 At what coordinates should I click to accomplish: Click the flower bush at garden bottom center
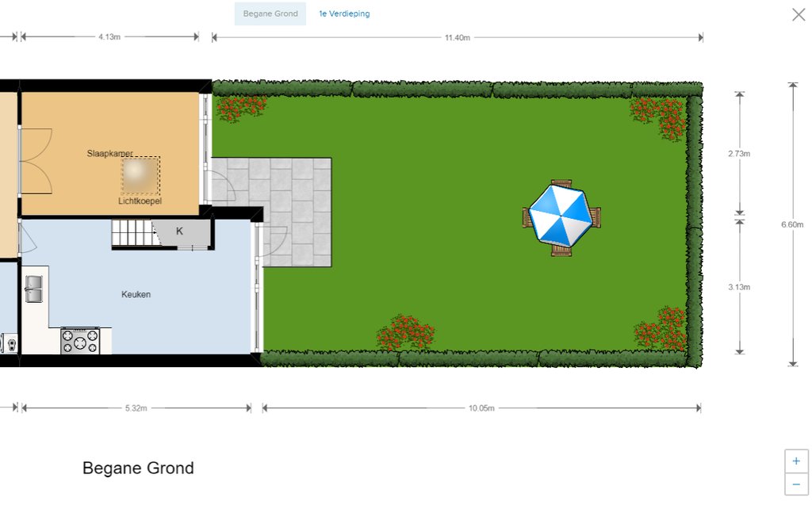[405, 332]
